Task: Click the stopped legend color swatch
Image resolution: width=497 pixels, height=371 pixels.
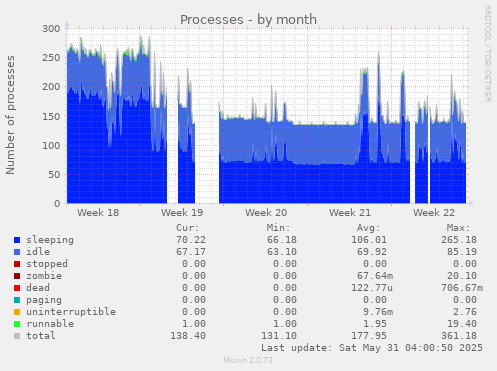Action: [17, 264]
